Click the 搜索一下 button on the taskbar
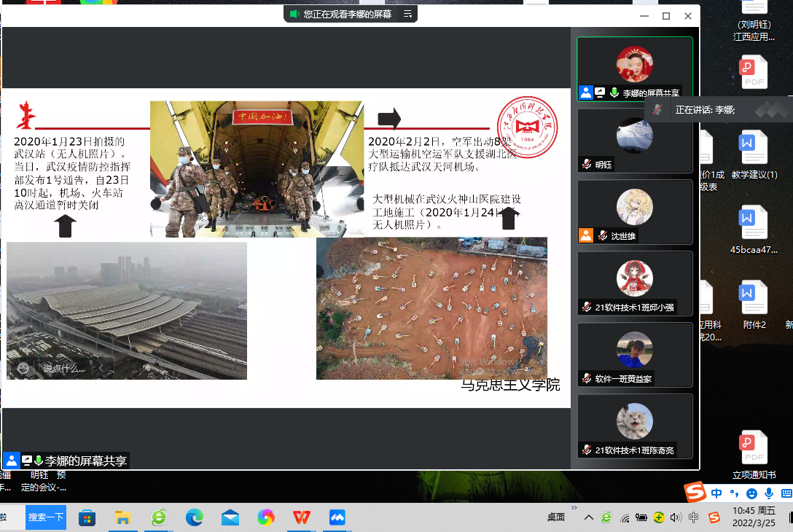Viewport: 793px width, 532px height. point(45,517)
